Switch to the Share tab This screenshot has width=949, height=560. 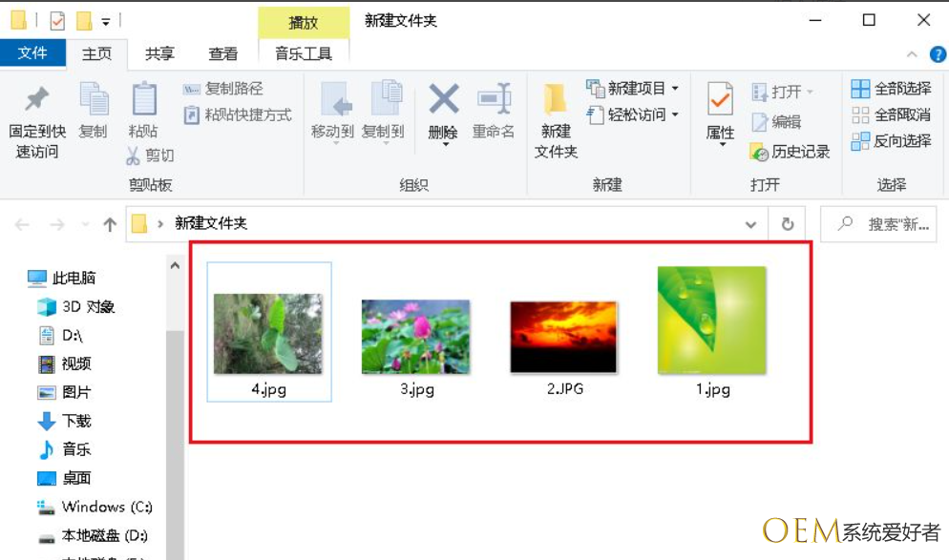point(159,54)
